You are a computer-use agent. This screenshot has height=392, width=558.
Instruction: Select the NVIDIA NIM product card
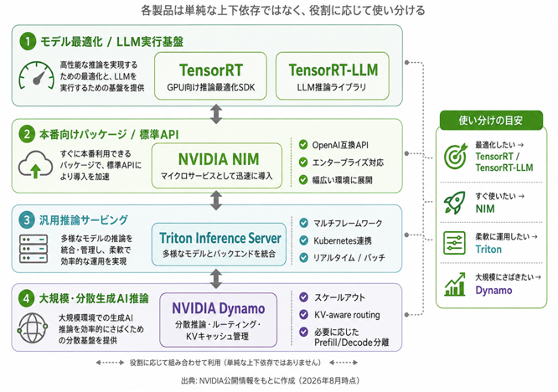tap(217, 165)
